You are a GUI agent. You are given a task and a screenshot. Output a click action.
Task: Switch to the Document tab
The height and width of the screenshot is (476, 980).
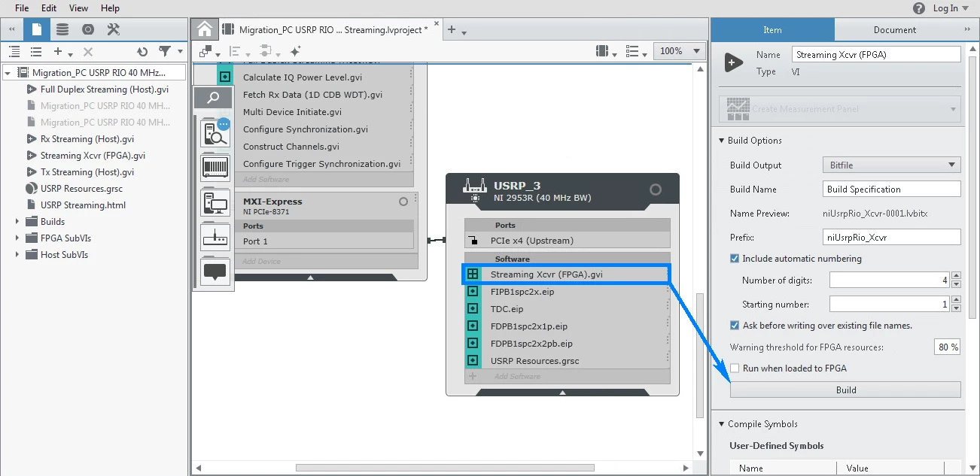[894, 30]
